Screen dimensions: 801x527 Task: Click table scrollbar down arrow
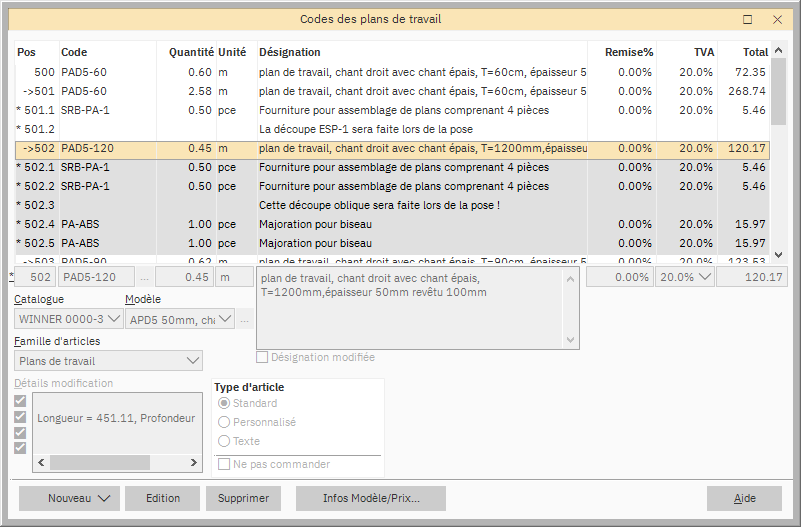[778, 255]
